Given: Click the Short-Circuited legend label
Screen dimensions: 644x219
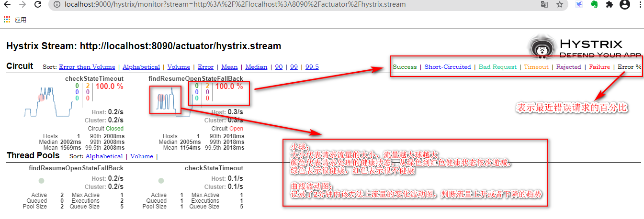Looking at the screenshot, I should click(448, 67).
